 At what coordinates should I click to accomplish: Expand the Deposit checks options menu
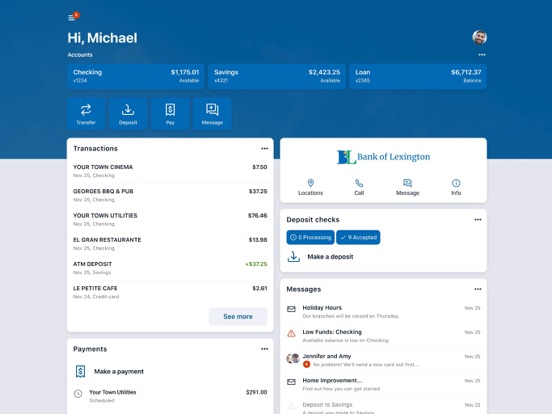click(478, 220)
